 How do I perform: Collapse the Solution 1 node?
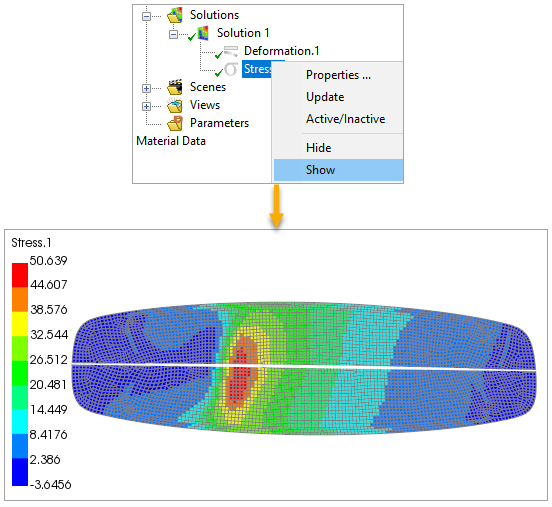pyautogui.click(x=173, y=34)
